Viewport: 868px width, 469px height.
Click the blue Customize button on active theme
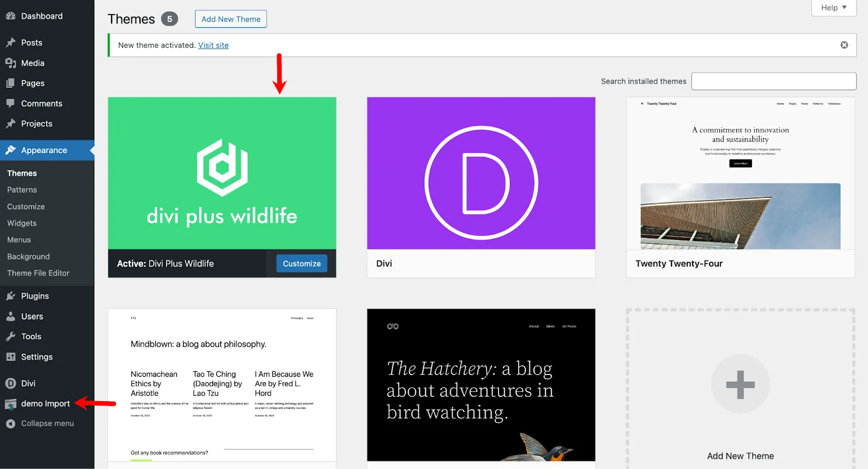tap(302, 263)
